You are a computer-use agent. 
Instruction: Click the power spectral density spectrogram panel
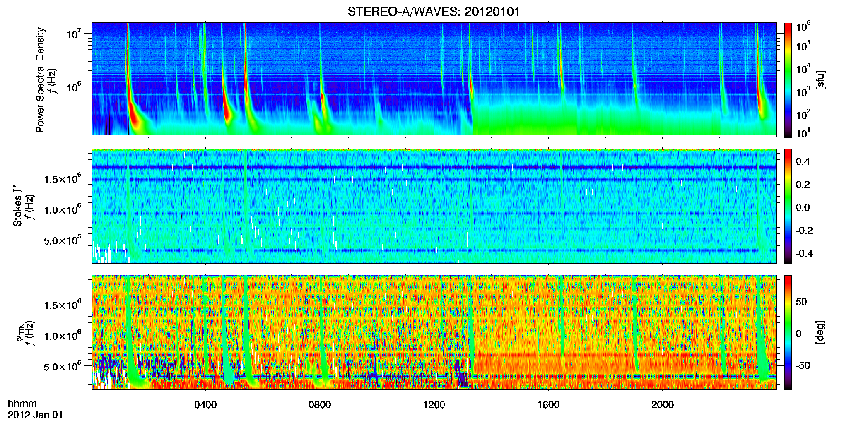click(434, 79)
